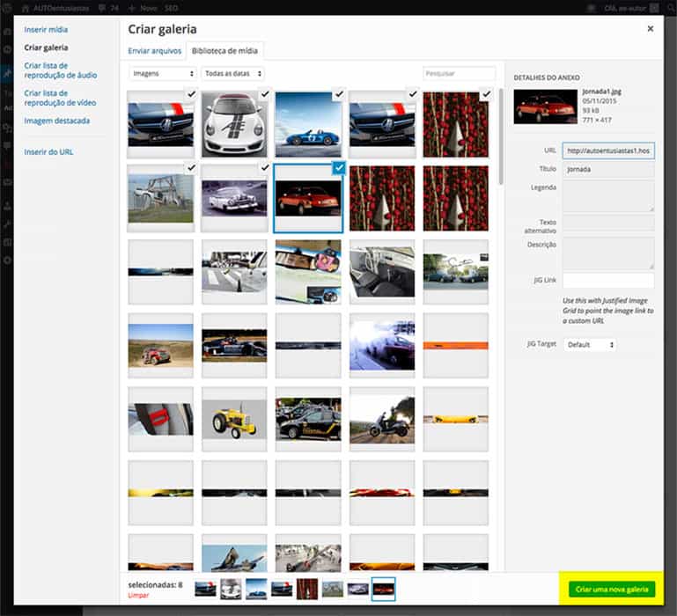
Task: Click the Pesquisar search field
Action: tap(459, 74)
